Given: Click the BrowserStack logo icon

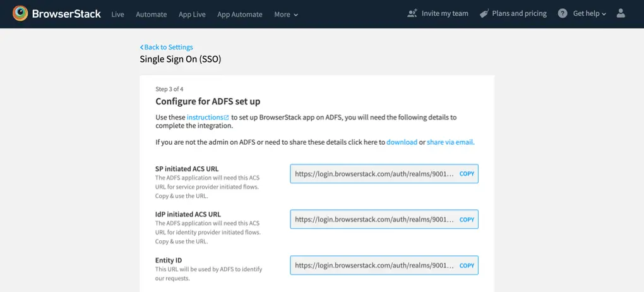Looking at the screenshot, I should click(x=20, y=13).
